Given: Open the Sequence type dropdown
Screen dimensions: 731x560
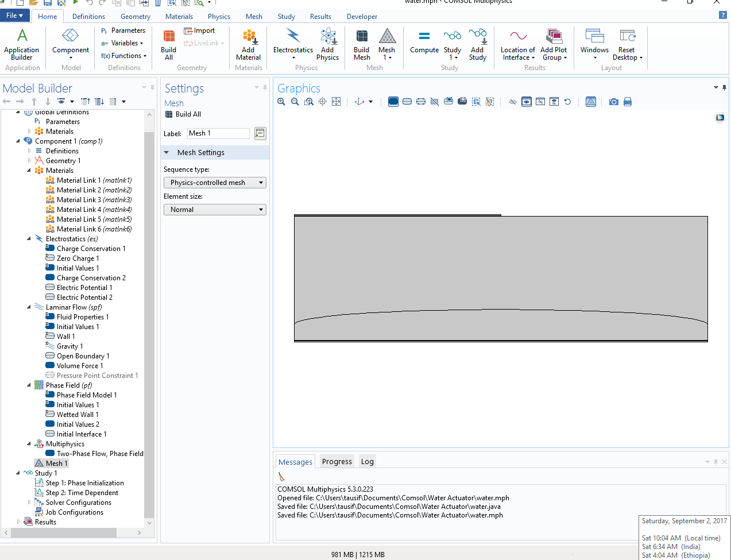Looking at the screenshot, I should [215, 183].
